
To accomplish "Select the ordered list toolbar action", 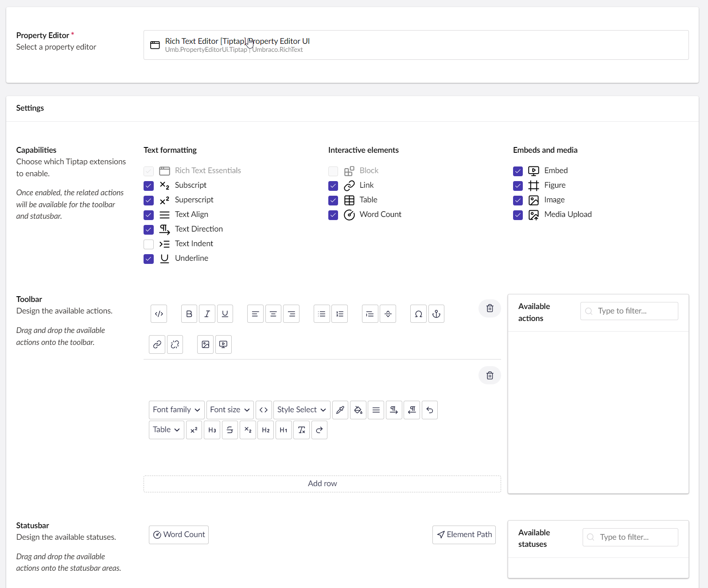I will click(340, 314).
